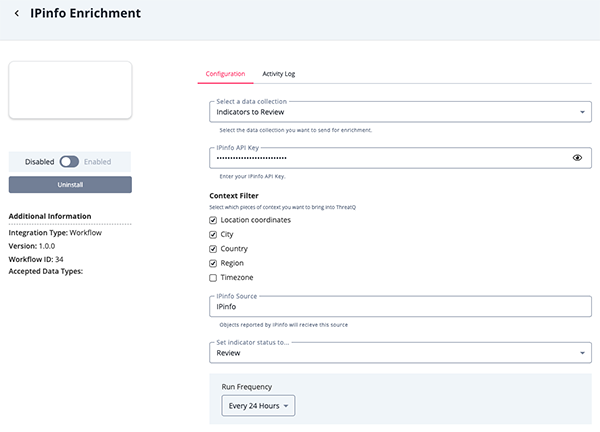Go back using the arrow beside IPinfo Enrichment
The width and height of the screenshot is (600, 432).
tap(16, 13)
